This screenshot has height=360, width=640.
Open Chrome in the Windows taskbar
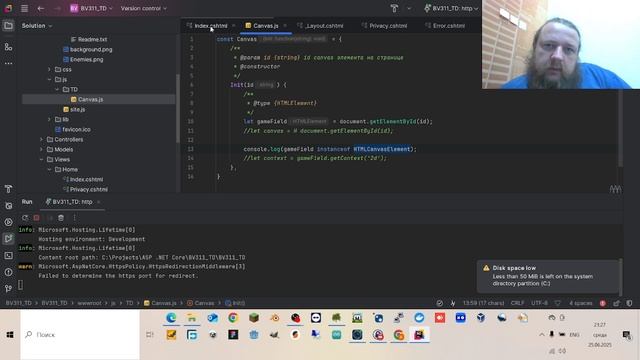click(x=233, y=318)
